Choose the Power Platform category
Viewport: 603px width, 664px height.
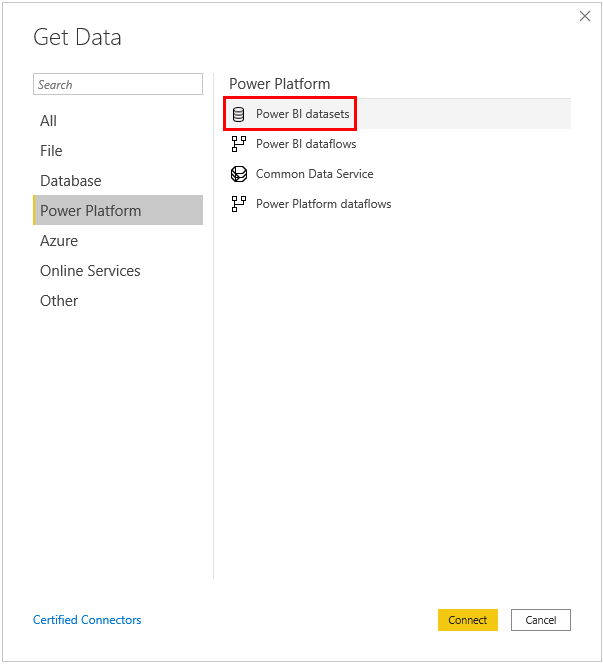point(118,210)
